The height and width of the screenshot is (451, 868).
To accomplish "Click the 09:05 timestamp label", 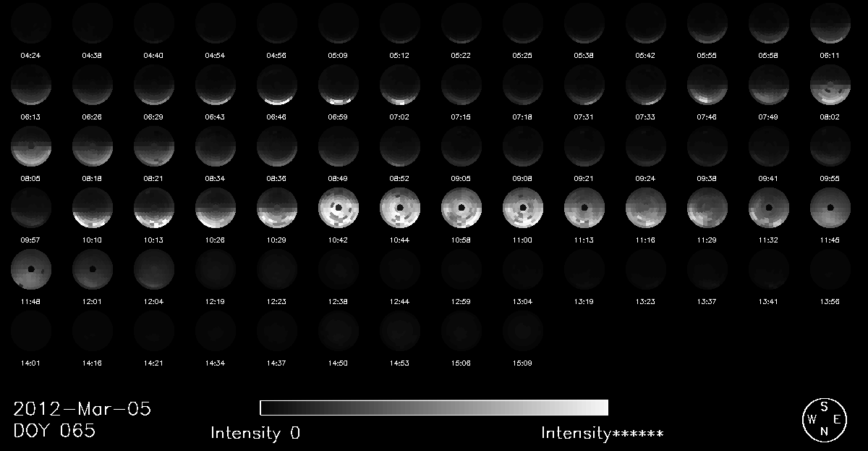I will coord(461,178).
